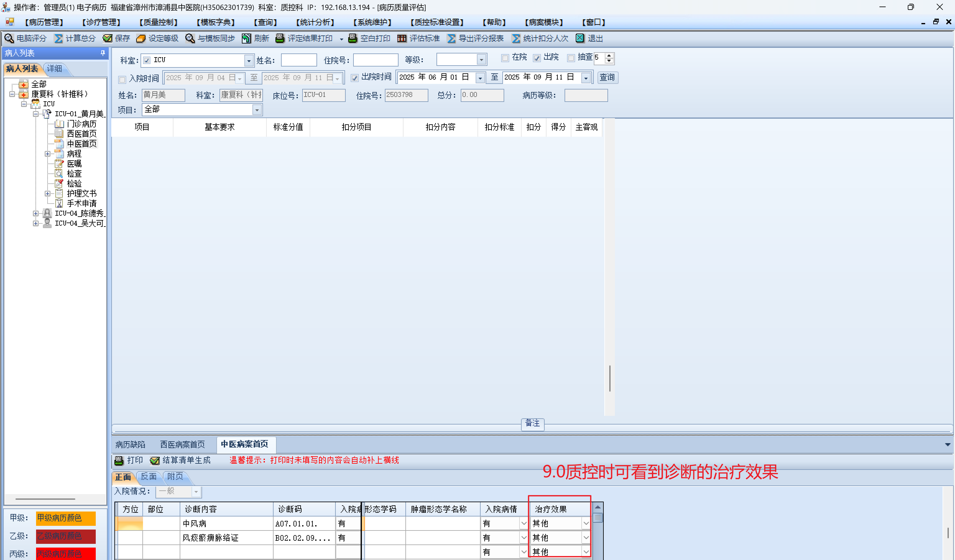Click the 电脑评分 magnifier icon
The width and height of the screenshot is (955, 560).
click(9, 38)
